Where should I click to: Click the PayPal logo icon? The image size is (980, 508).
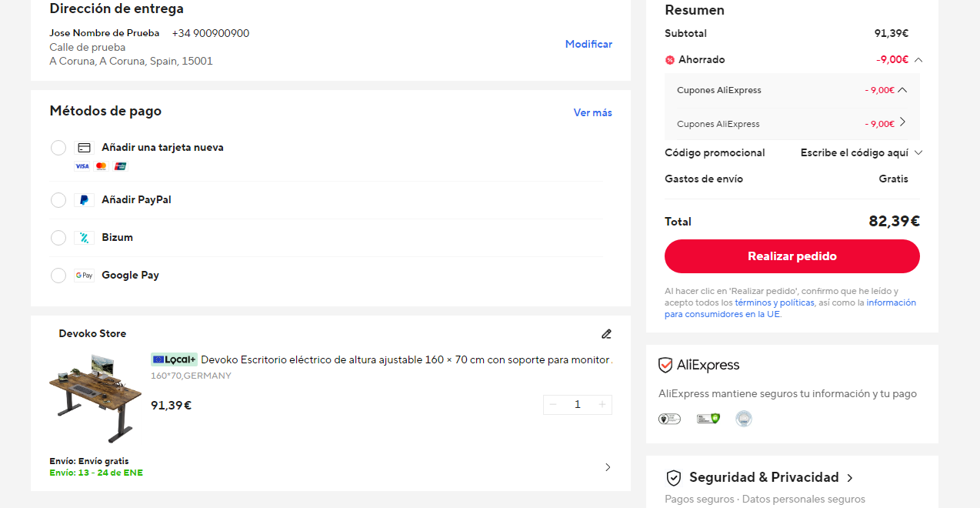pyautogui.click(x=84, y=200)
